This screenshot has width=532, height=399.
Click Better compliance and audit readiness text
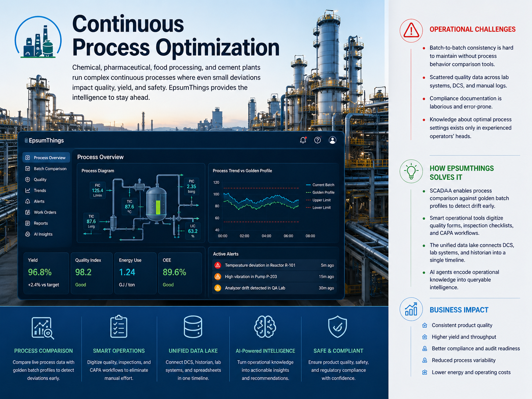click(476, 349)
